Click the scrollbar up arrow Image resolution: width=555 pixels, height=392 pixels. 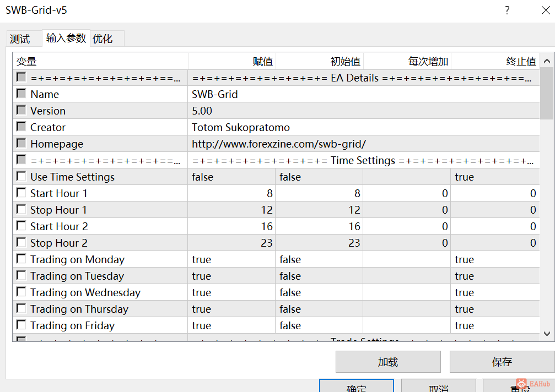coord(547,61)
